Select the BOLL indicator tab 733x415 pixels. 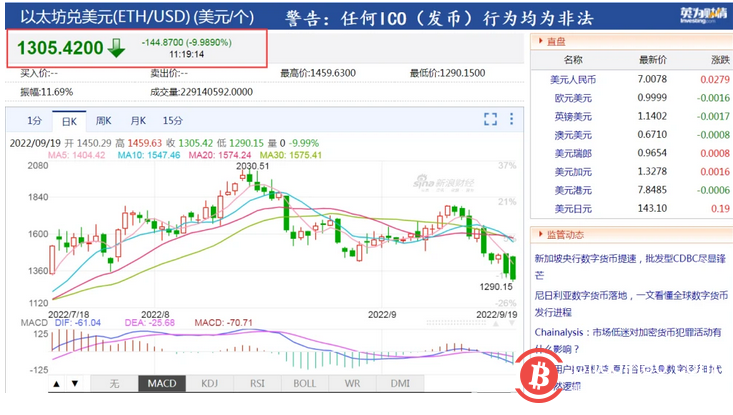(305, 384)
